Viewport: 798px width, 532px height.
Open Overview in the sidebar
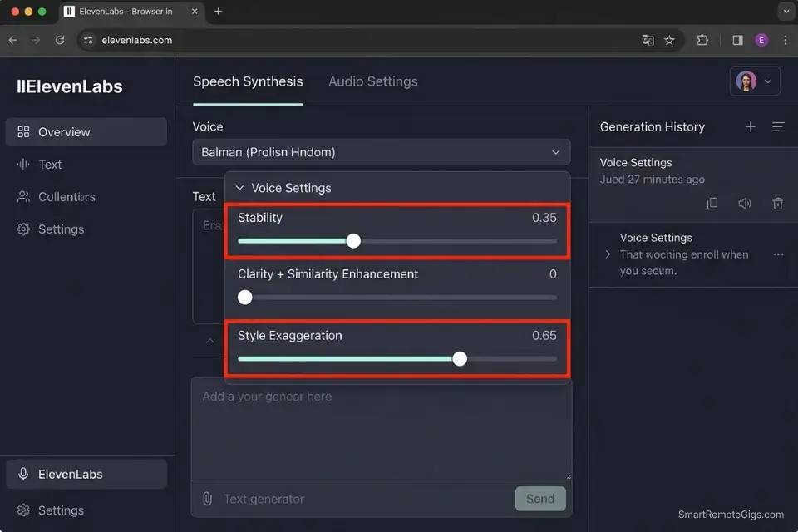point(86,132)
